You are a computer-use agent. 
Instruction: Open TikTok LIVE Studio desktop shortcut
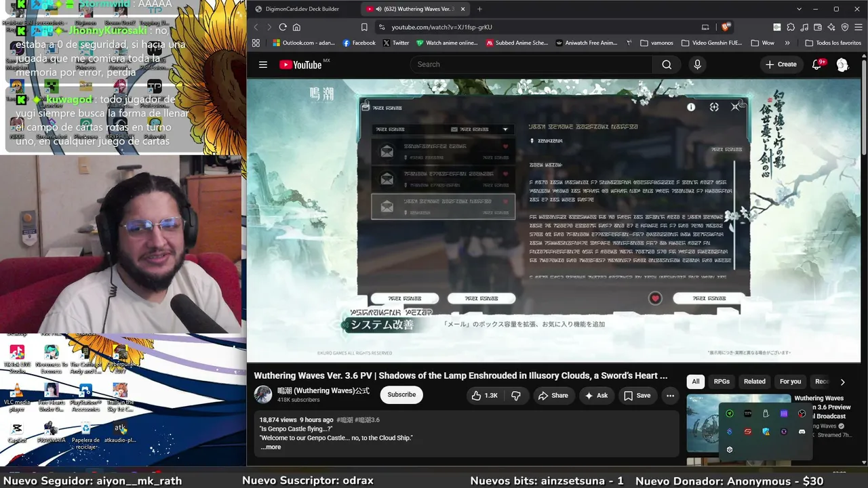[17, 359]
